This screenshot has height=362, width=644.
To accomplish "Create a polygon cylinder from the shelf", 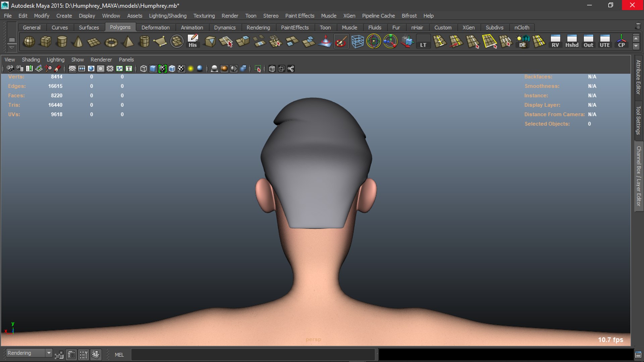I will click(x=62, y=42).
